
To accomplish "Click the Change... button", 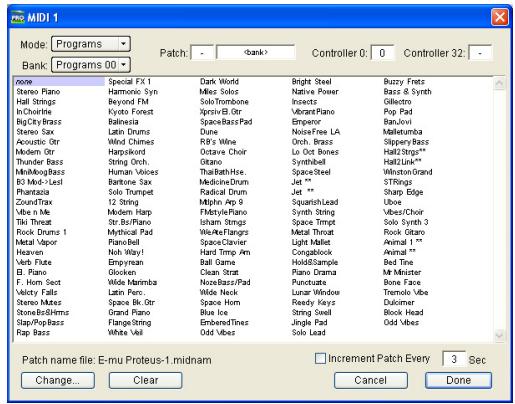I will [x=58, y=380].
